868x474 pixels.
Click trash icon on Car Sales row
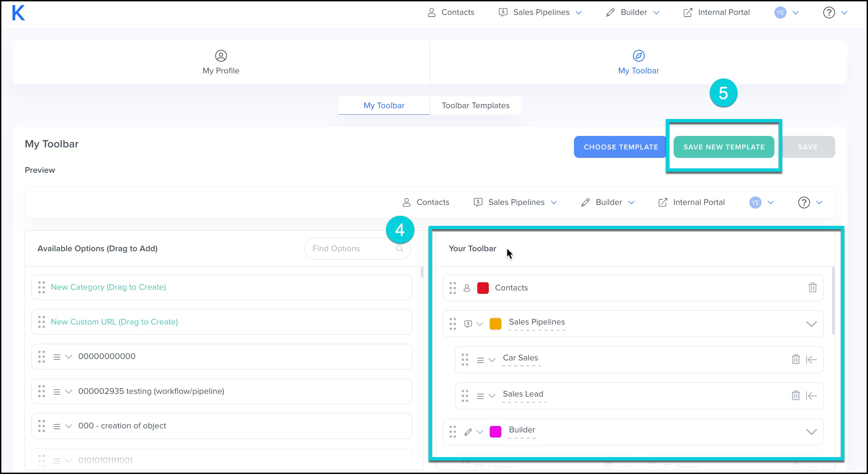795,359
